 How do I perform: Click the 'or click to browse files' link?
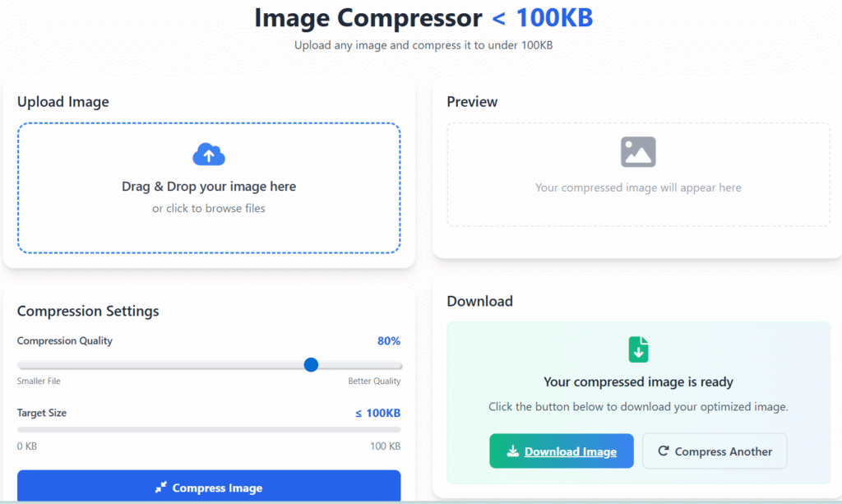[208, 208]
